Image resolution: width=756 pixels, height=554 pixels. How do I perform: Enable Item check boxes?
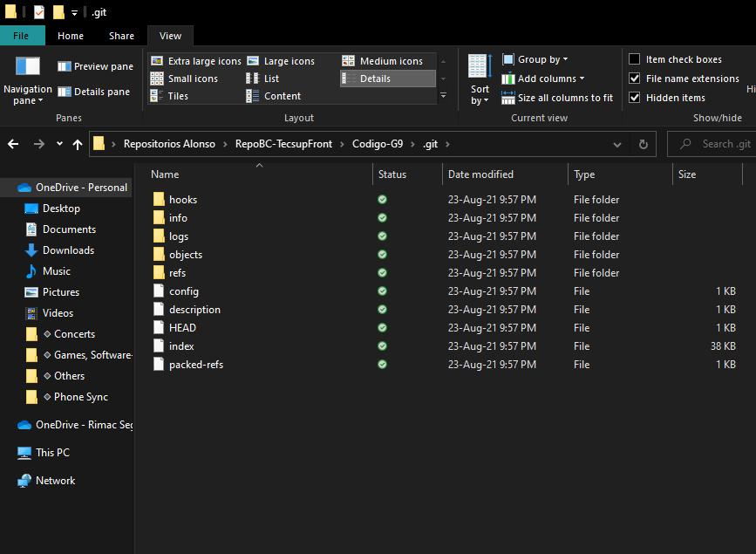point(635,58)
